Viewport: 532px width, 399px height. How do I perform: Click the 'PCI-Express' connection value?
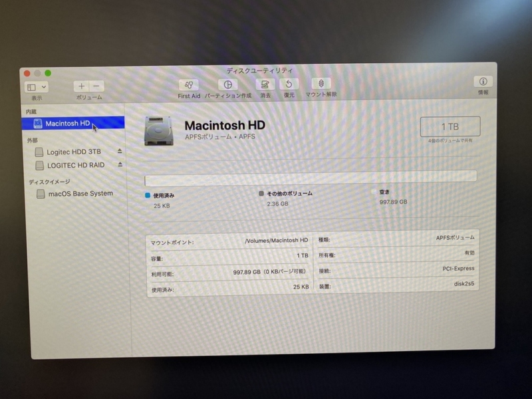tap(458, 269)
